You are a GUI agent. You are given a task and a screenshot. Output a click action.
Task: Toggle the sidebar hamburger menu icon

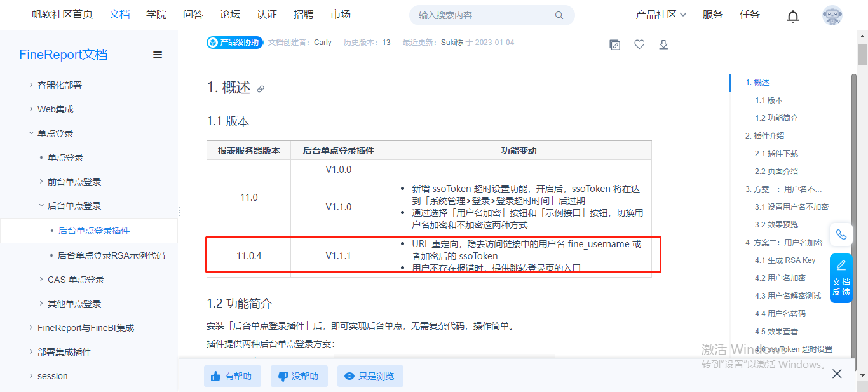coord(158,55)
